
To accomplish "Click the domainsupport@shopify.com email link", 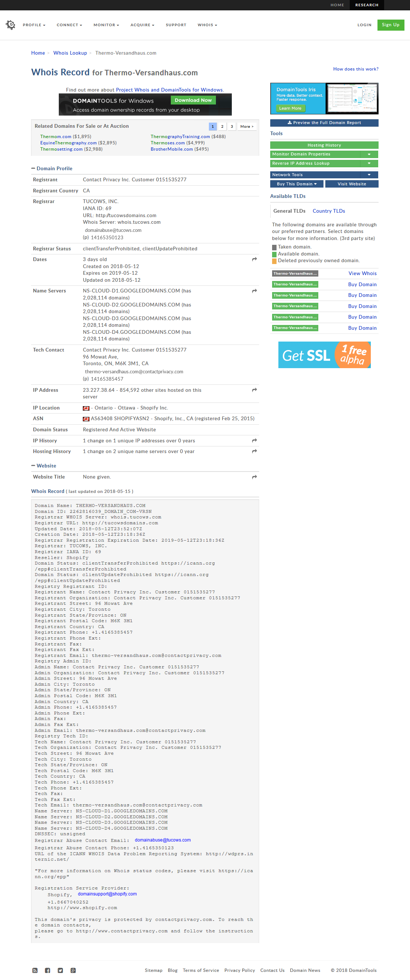I will 107,894.
